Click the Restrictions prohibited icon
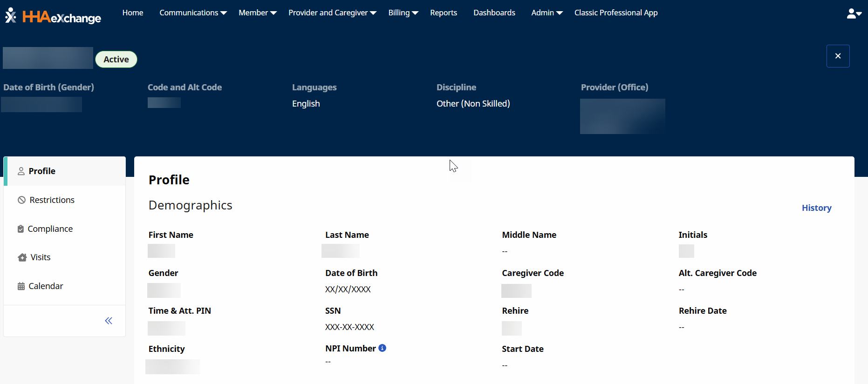 [21, 200]
